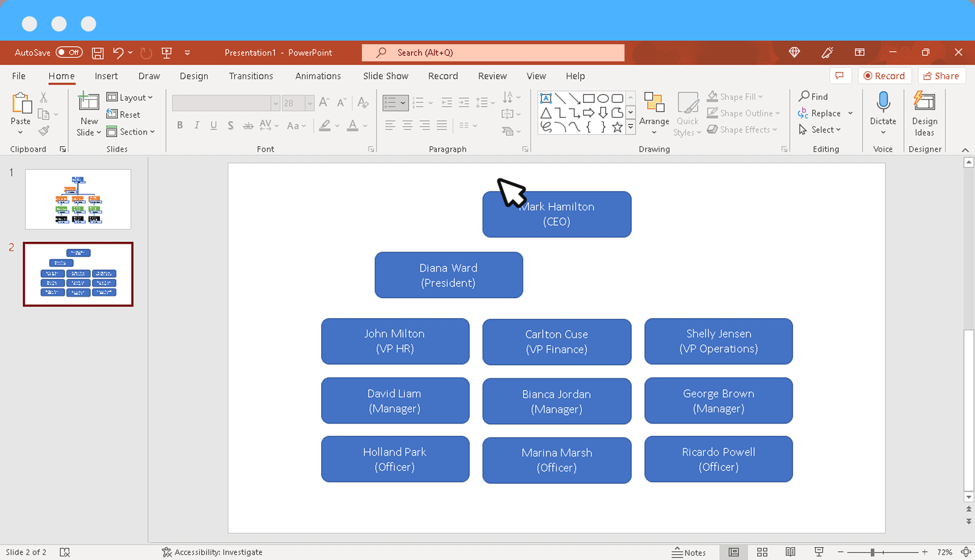
Task: Open the Transitions tab
Action: [x=251, y=76]
